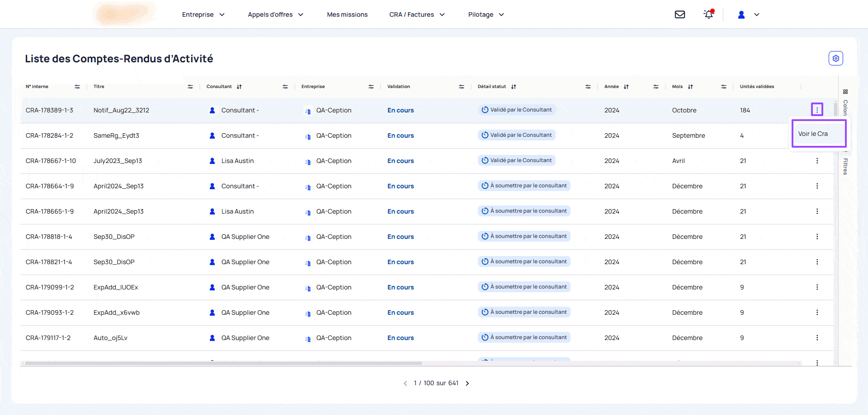This screenshot has width=868, height=415.
Task: Click En cours status of Notif_Aug22_3212
Action: point(401,110)
